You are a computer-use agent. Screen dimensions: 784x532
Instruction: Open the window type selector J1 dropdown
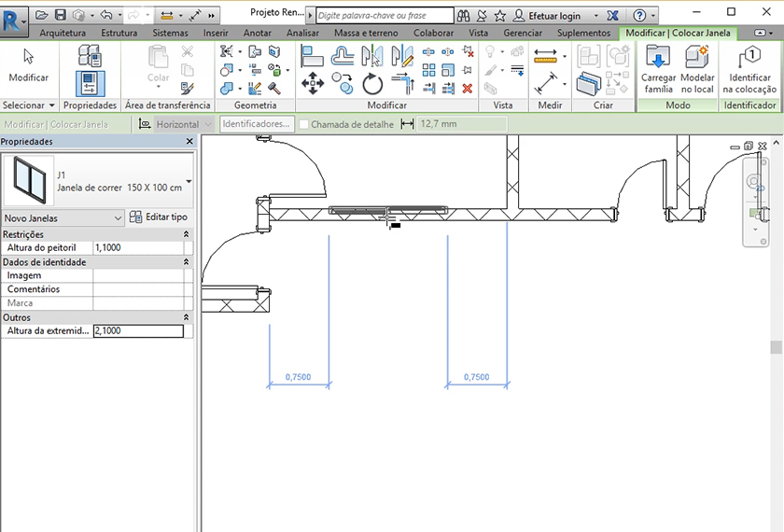(189, 181)
